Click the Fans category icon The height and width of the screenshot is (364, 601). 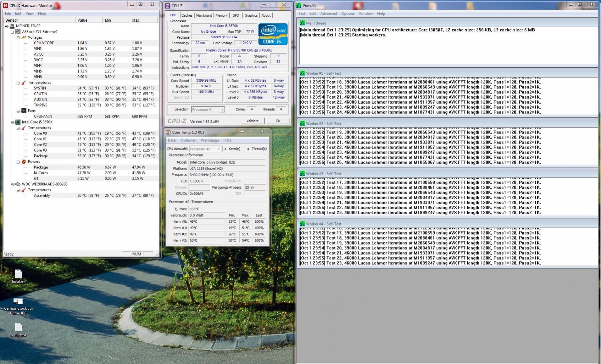pos(24,111)
